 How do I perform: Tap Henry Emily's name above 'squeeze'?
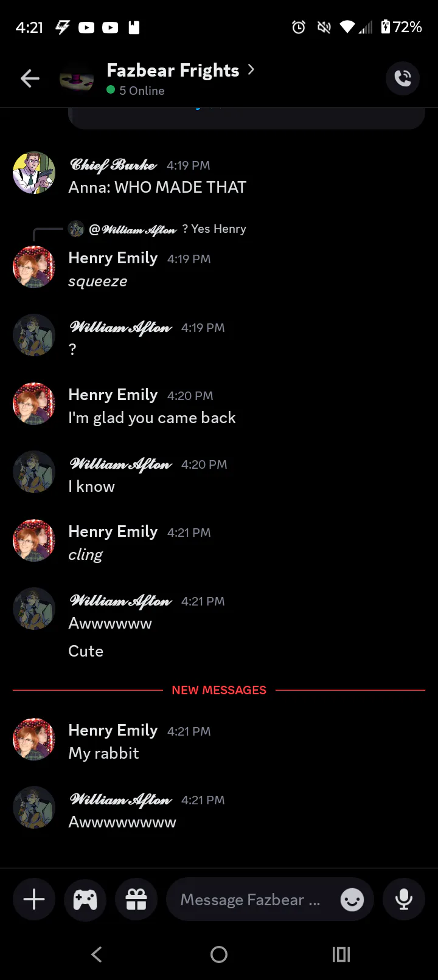[x=113, y=258]
